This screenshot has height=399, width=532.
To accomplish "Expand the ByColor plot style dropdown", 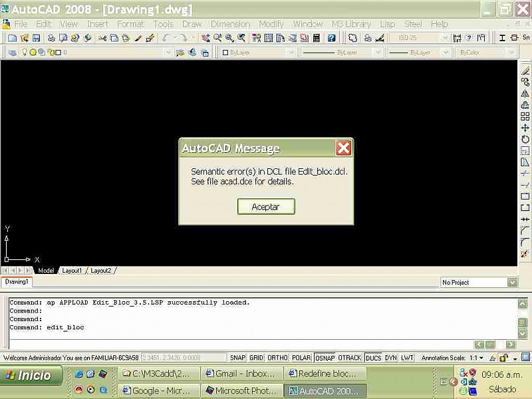I will pyautogui.click(x=511, y=53).
